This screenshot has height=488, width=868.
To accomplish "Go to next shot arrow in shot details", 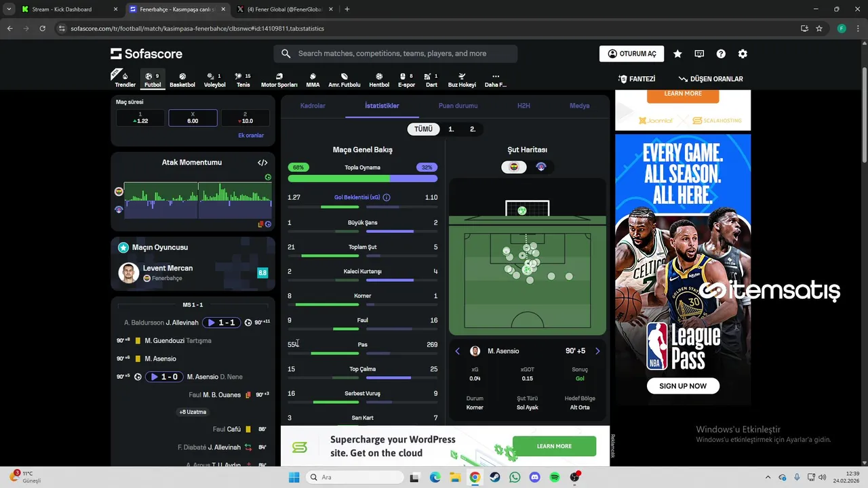I will point(597,351).
